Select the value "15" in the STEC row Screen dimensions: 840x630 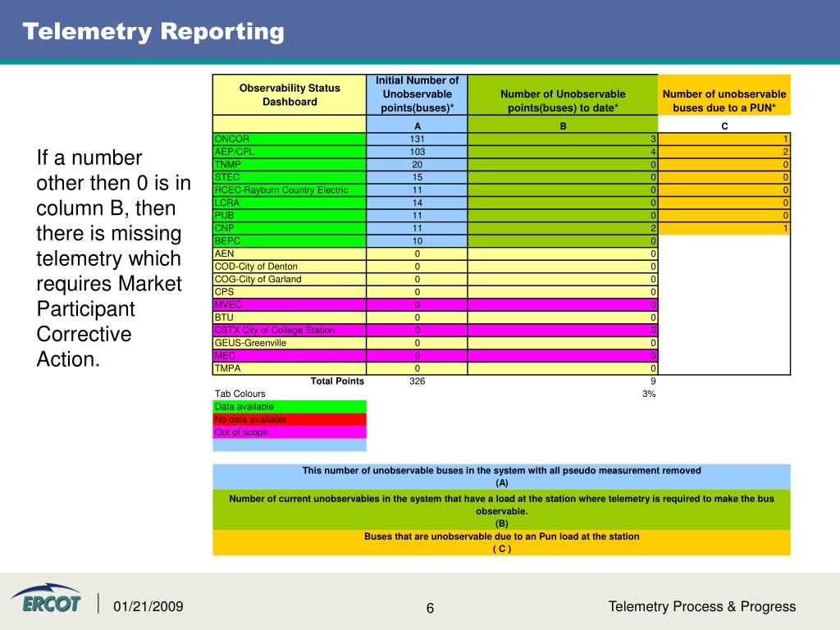pyautogui.click(x=418, y=177)
